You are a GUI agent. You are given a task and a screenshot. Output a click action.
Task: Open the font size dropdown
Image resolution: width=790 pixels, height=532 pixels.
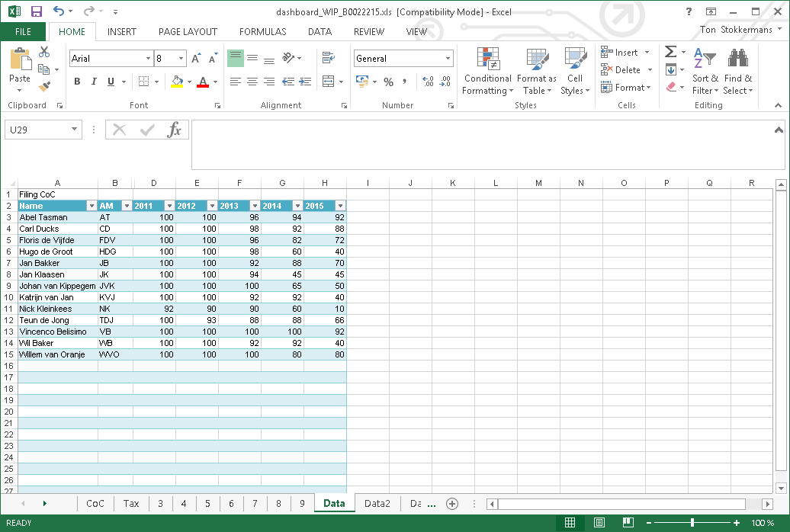(x=181, y=59)
